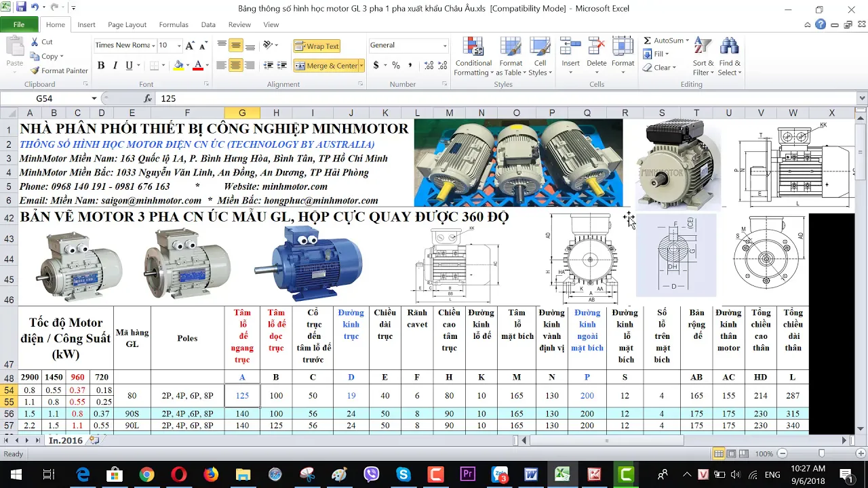Click the Accounting Number Format dollar icon
Image resolution: width=868 pixels, height=488 pixels.
coord(376,66)
